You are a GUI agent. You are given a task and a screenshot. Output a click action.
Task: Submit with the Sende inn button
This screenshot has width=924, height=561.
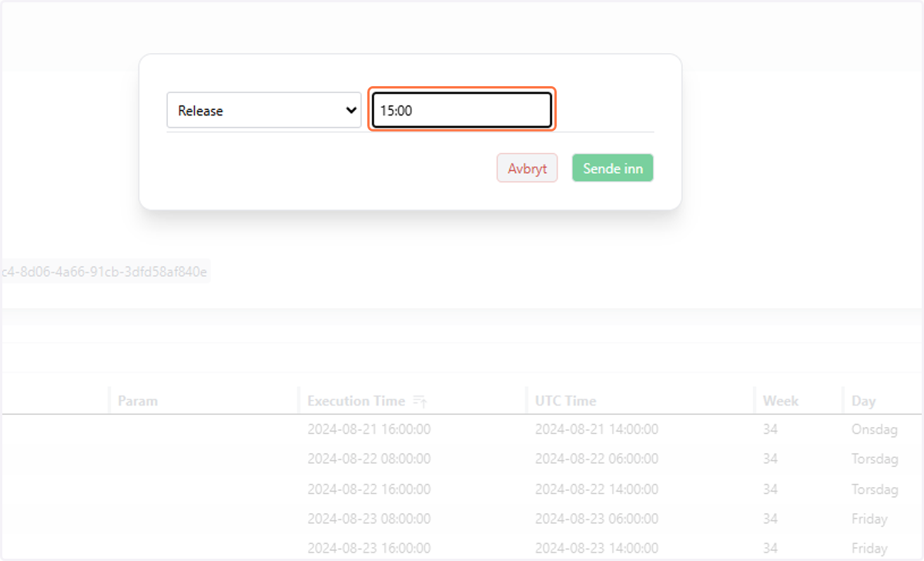click(612, 169)
